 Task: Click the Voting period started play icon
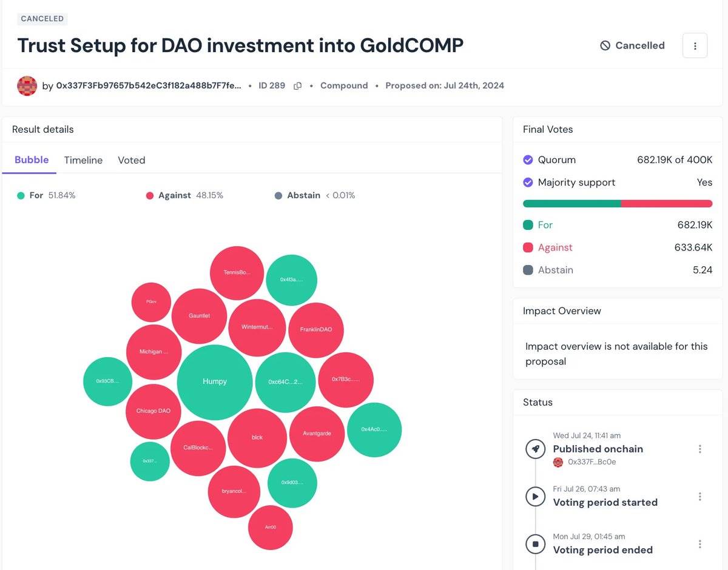pyautogui.click(x=535, y=497)
